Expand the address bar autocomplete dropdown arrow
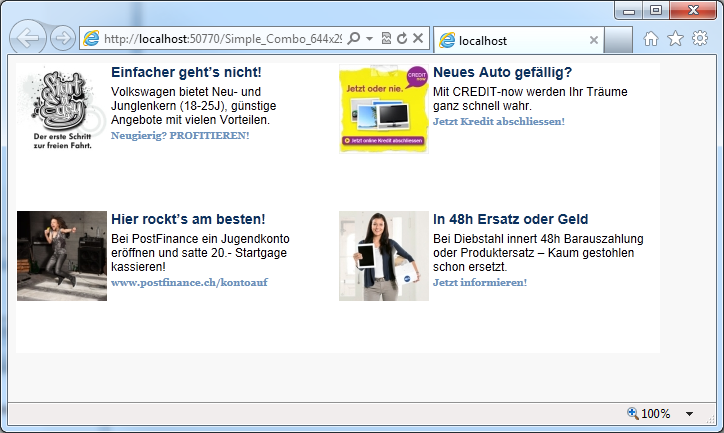This screenshot has height=433, width=724. [369, 38]
